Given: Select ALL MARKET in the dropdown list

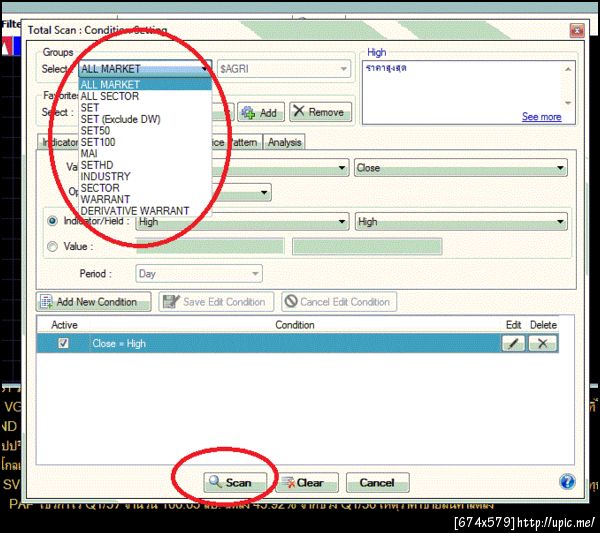Looking at the screenshot, I should 145,85.
